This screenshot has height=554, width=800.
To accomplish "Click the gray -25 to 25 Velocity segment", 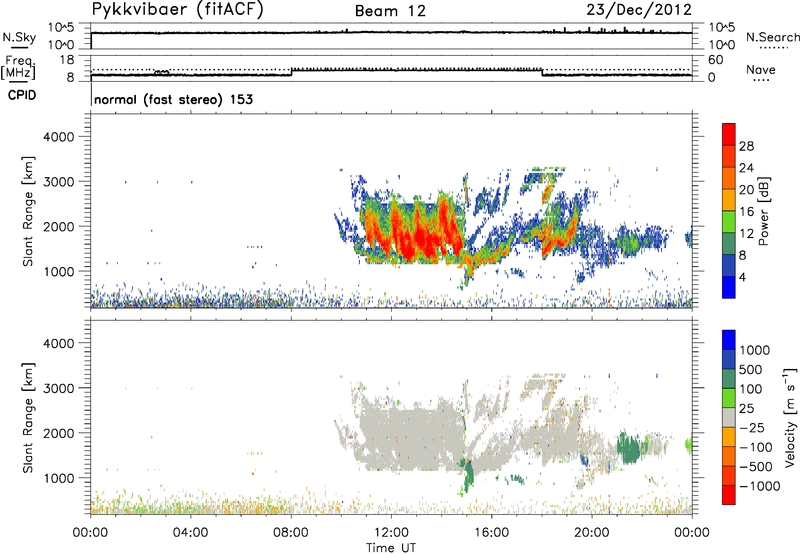I will (x=729, y=417).
